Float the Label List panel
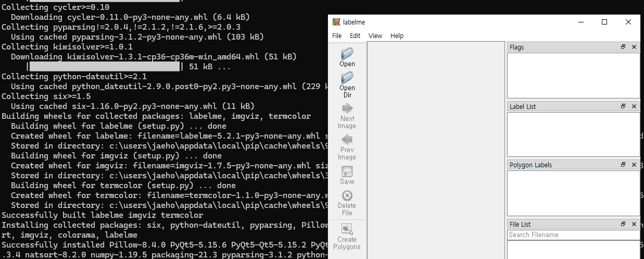 pyautogui.click(x=623, y=106)
